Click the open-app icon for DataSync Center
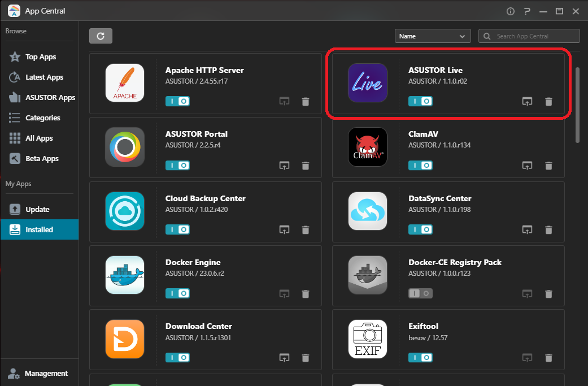 527,229
